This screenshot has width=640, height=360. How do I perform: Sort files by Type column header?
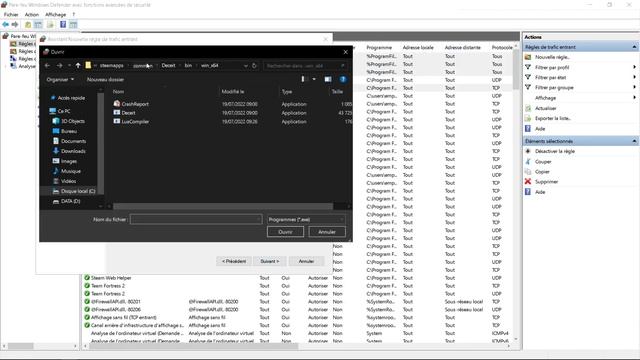click(x=287, y=91)
